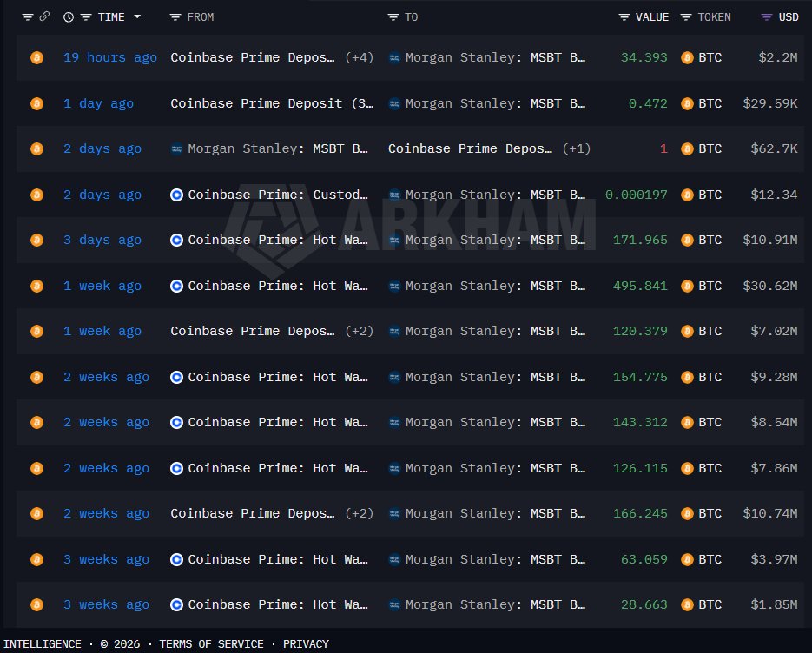Expand the (+1) recipients in 1 BTC row
This screenshot has height=653, width=812.
pyautogui.click(x=577, y=149)
